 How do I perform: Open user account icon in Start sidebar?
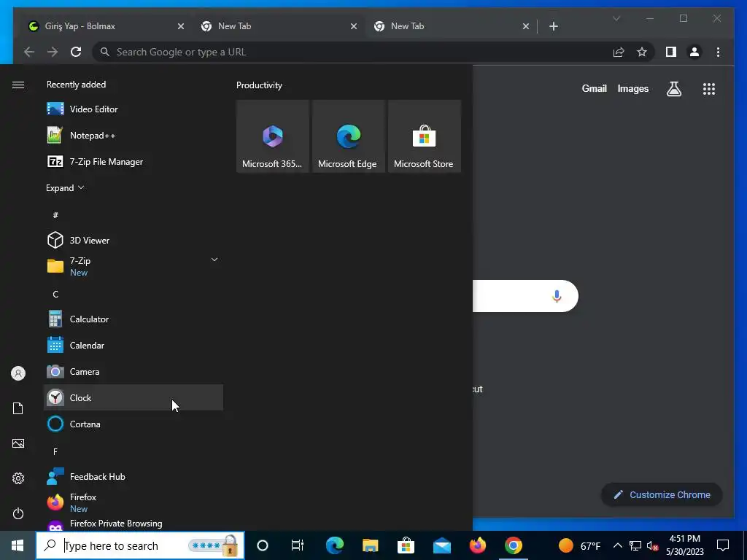(18, 373)
